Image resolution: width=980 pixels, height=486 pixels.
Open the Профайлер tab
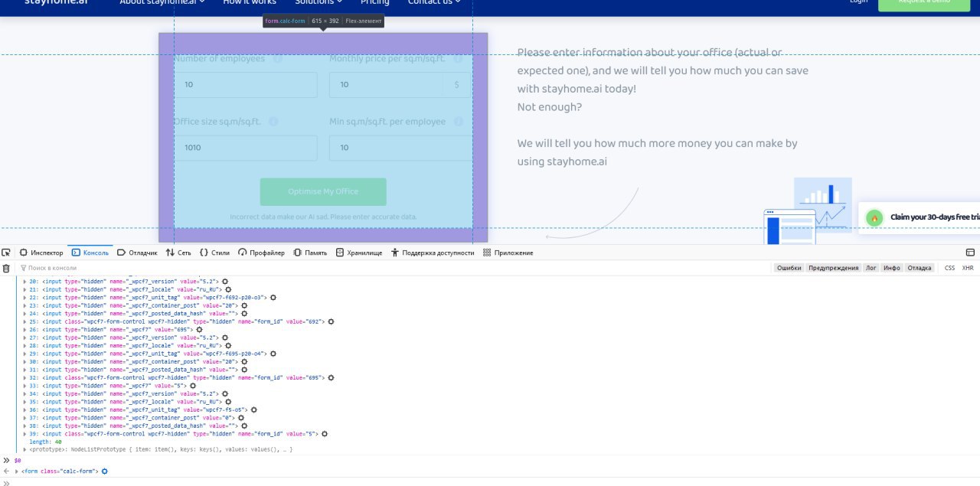261,253
